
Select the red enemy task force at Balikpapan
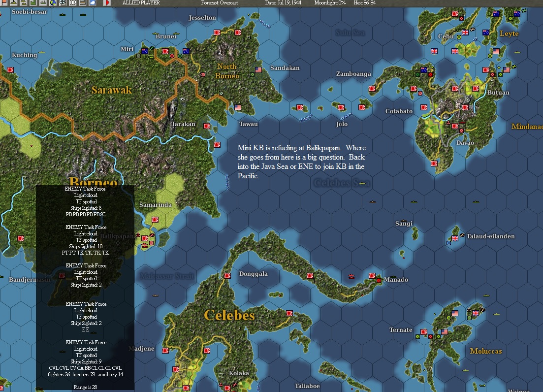144,246
